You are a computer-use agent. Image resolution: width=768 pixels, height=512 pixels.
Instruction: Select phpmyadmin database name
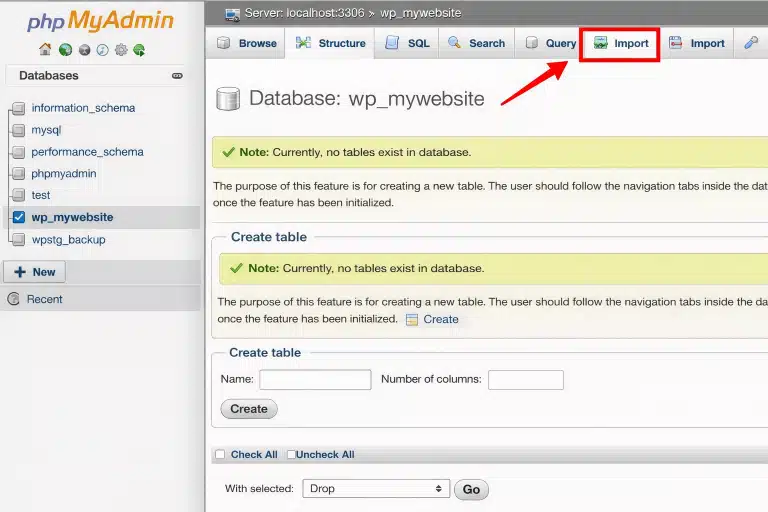click(x=64, y=173)
